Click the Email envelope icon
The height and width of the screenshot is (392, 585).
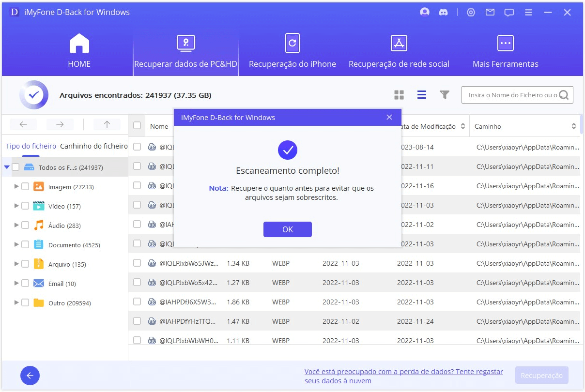click(39, 284)
